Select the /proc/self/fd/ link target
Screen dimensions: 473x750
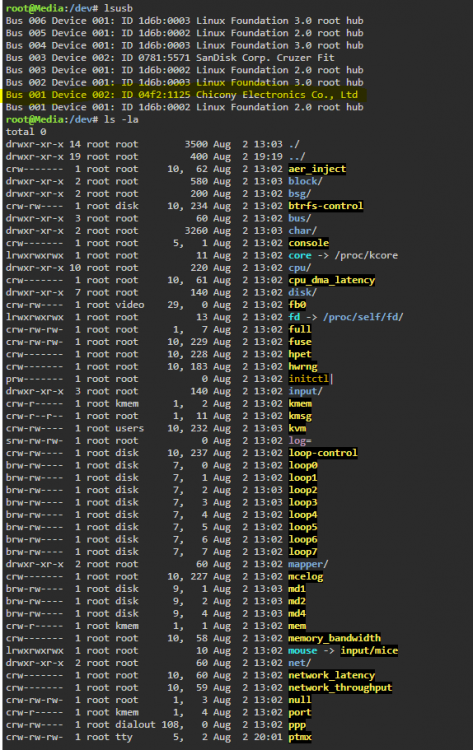click(363, 317)
